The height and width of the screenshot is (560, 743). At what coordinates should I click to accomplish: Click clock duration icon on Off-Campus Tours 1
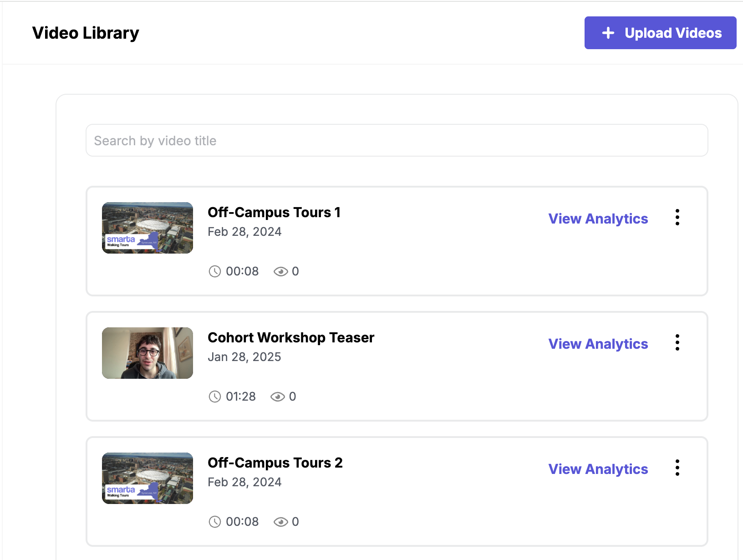tap(214, 272)
